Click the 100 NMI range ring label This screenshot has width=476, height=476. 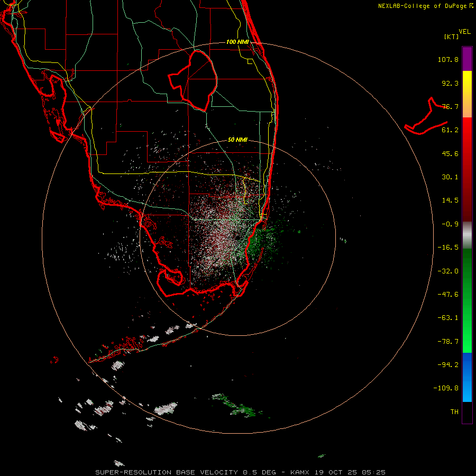tap(237, 42)
